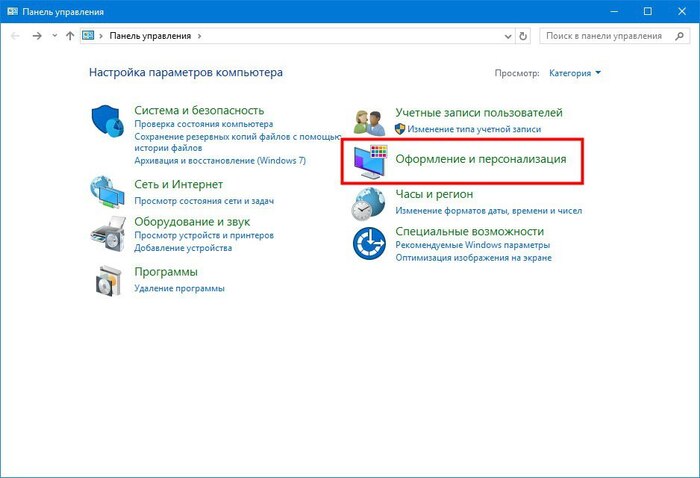Click Сохранение резервных копий файлов link
Viewport: 700px width, 478px height.
tap(238, 142)
